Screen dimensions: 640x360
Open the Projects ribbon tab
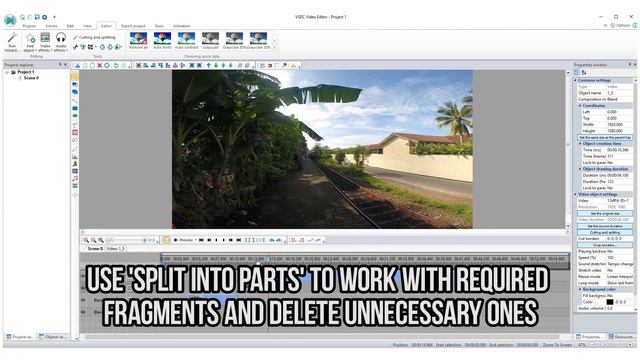29,26
